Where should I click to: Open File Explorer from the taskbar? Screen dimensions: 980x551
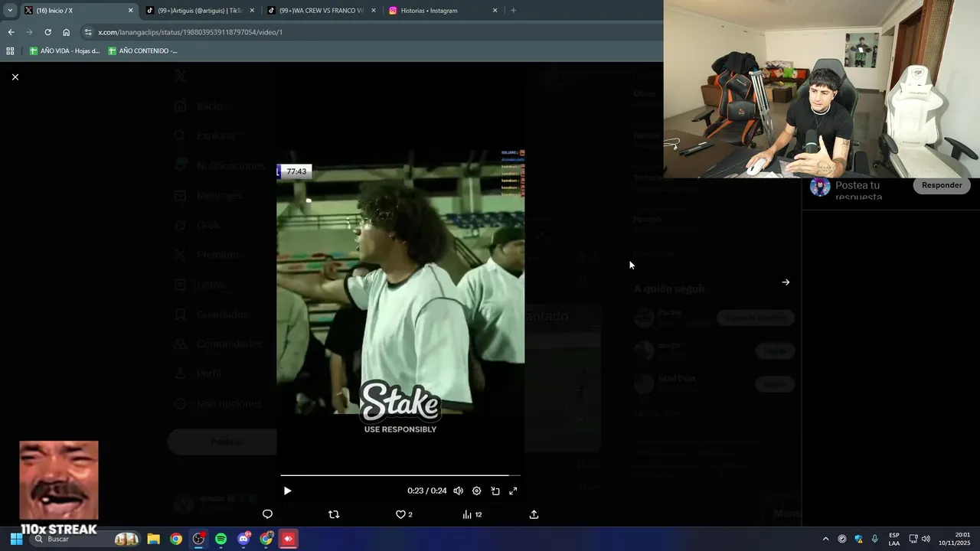153,539
